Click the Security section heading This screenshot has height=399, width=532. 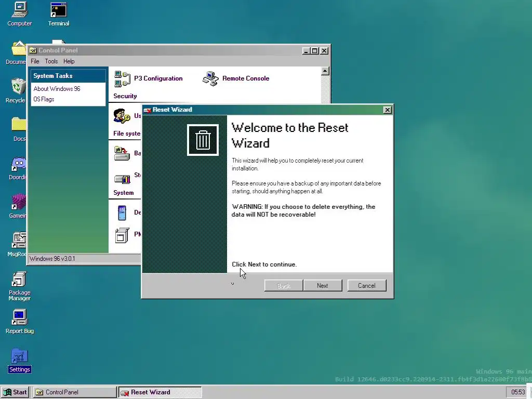point(125,96)
